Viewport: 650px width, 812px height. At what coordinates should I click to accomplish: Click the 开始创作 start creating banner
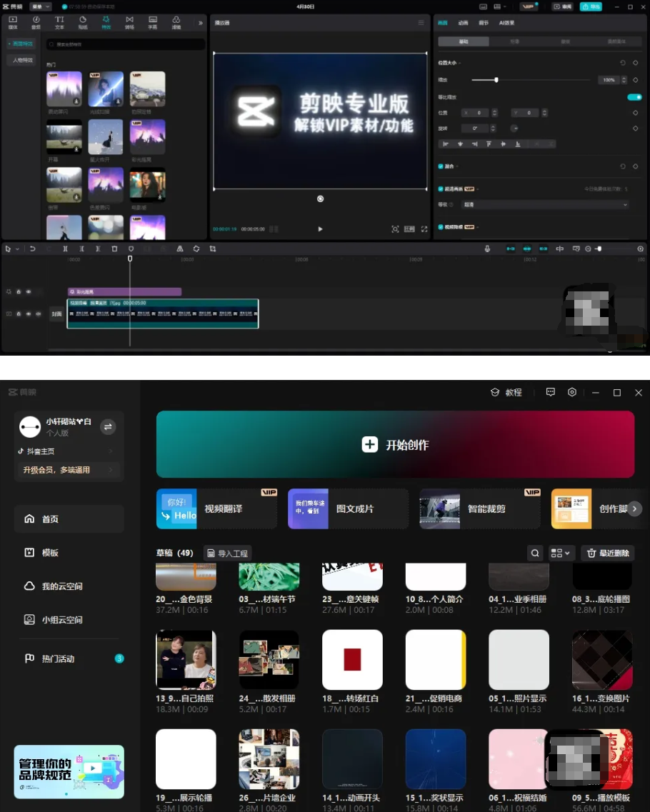pyautogui.click(x=395, y=444)
